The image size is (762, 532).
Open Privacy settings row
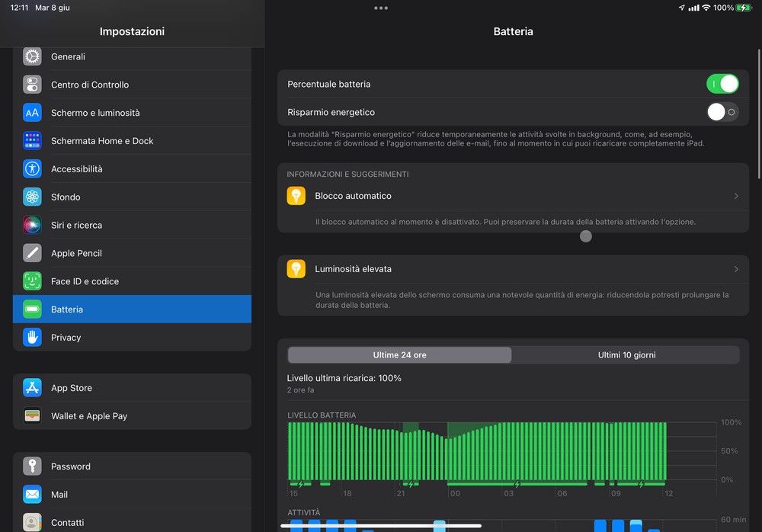point(132,338)
